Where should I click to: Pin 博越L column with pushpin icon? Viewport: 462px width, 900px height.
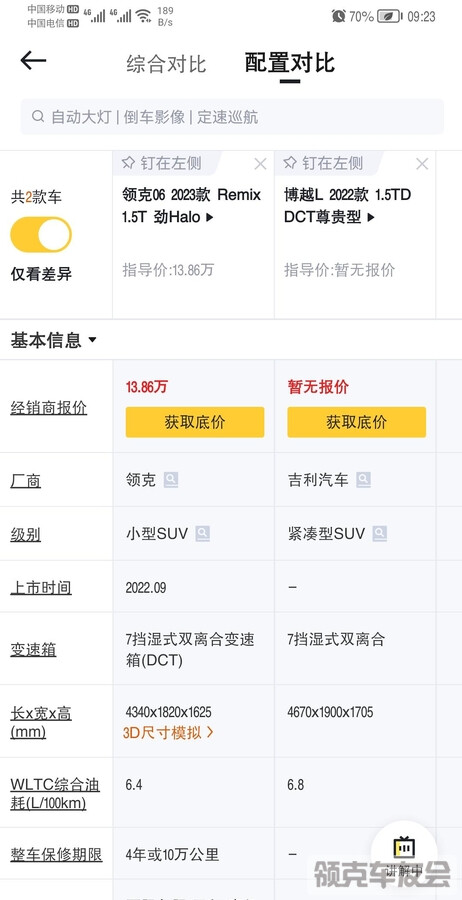(x=290, y=163)
